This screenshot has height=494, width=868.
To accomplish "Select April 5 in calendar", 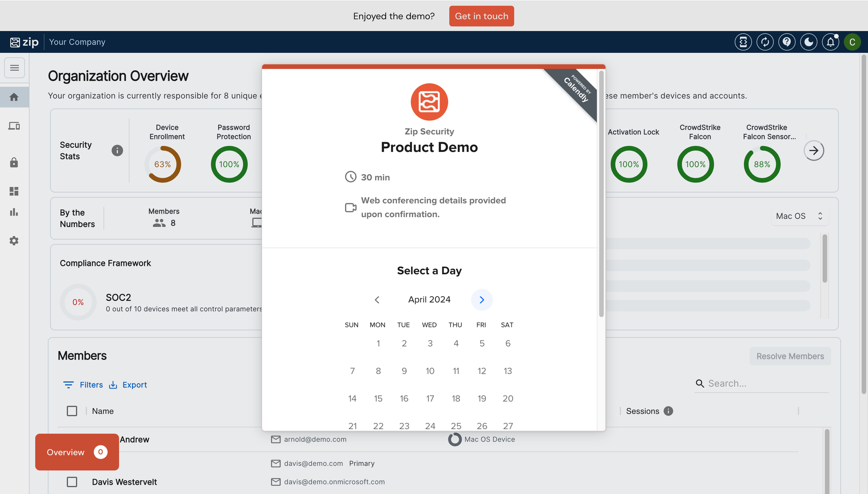I will point(482,343).
